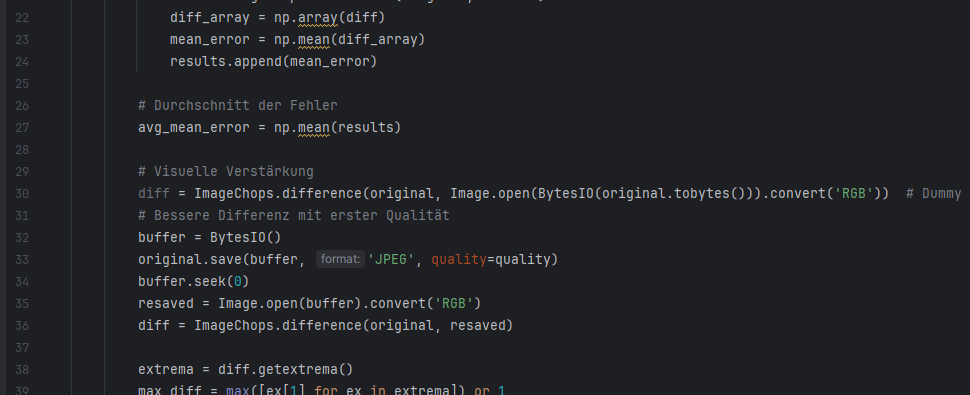Click line number 27 in the gutter

(x=21, y=127)
